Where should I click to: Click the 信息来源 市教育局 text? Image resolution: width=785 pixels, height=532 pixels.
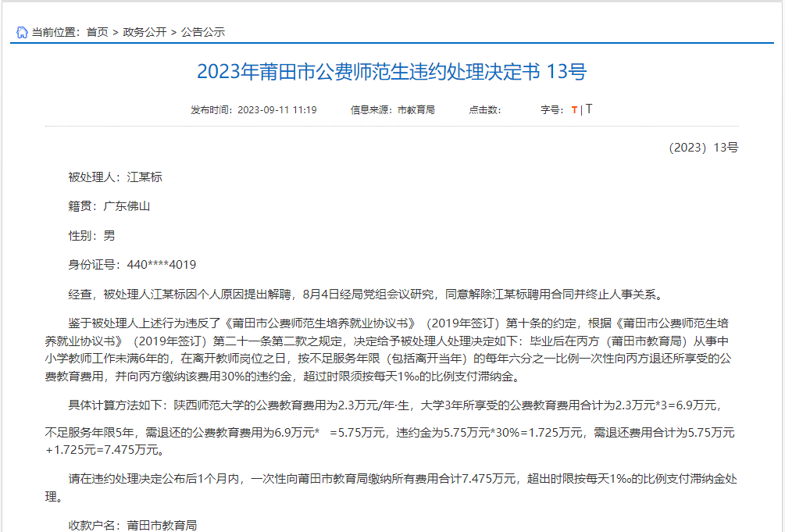392,110
